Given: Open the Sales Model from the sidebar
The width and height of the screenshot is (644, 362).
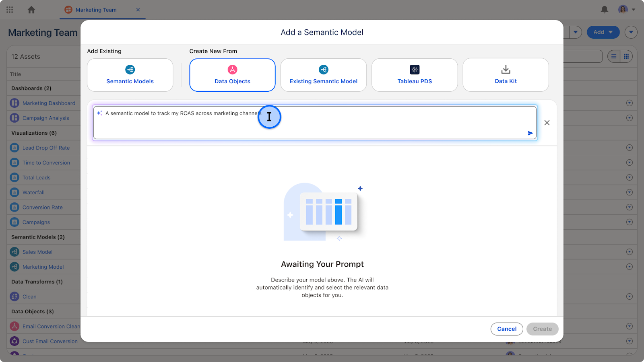Looking at the screenshot, I should coord(38,252).
